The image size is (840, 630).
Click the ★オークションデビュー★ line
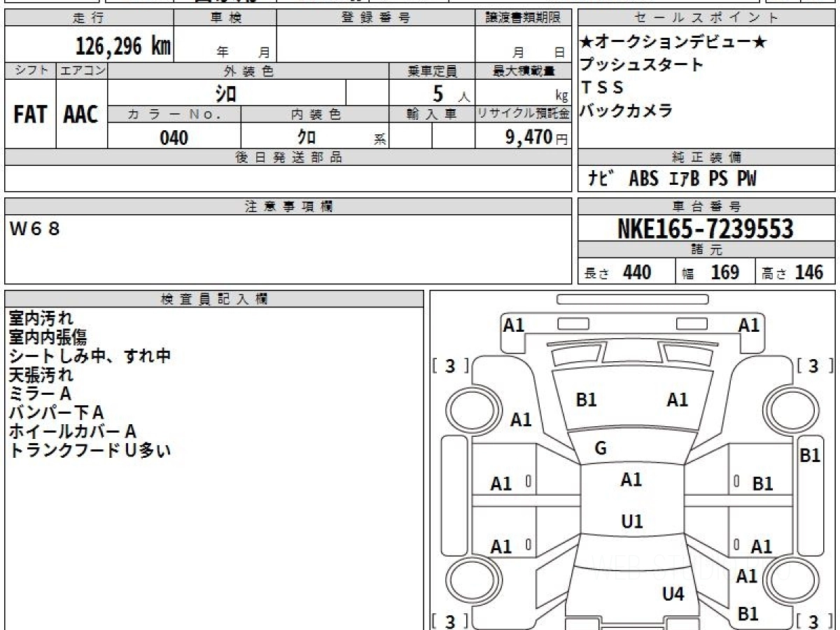(x=673, y=42)
